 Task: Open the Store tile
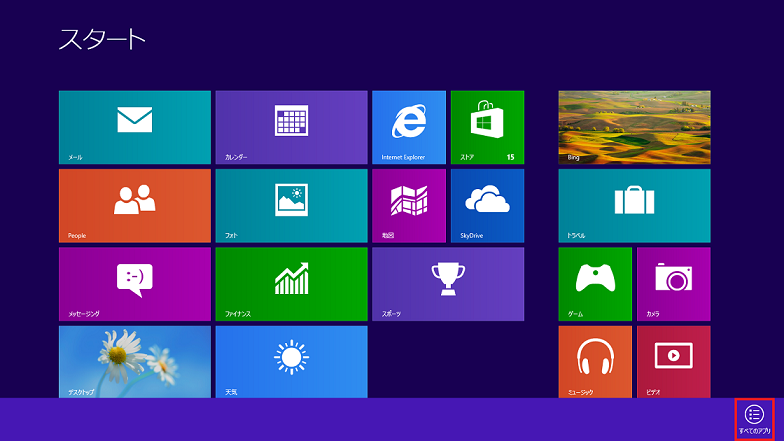pos(487,127)
